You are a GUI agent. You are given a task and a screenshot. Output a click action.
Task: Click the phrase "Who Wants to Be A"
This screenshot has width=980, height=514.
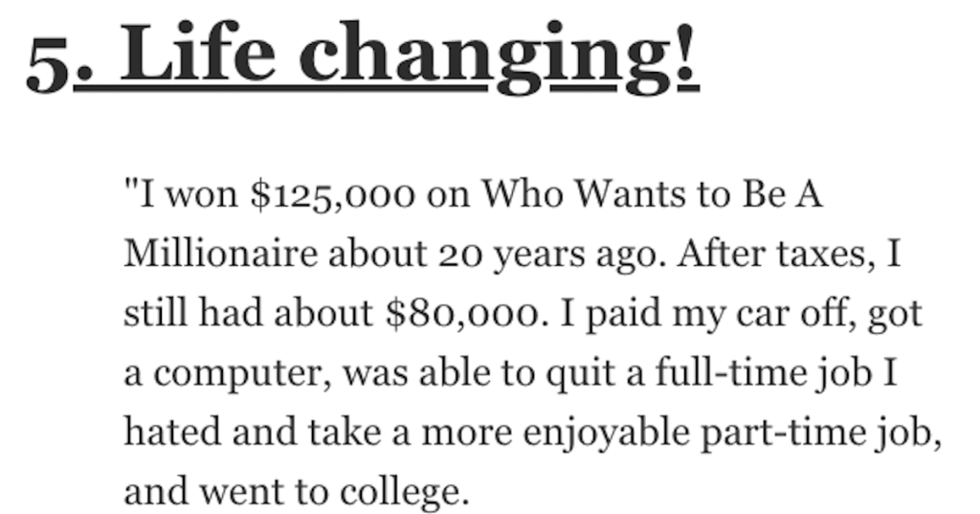(x=651, y=193)
